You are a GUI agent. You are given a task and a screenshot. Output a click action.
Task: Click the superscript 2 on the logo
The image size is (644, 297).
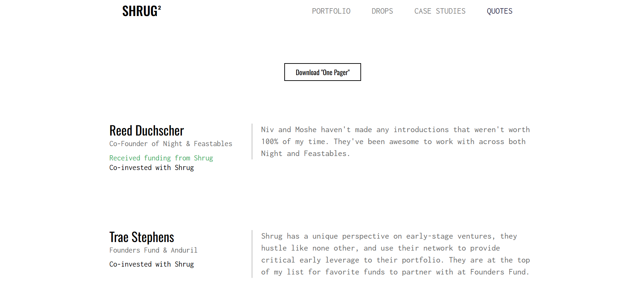coord(159,8)
